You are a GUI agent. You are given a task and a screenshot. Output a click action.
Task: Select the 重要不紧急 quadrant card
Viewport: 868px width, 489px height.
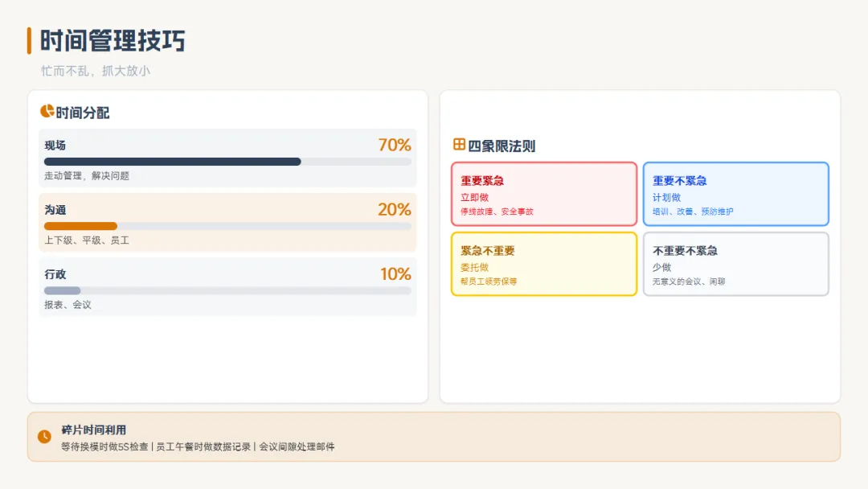[735, 194]
